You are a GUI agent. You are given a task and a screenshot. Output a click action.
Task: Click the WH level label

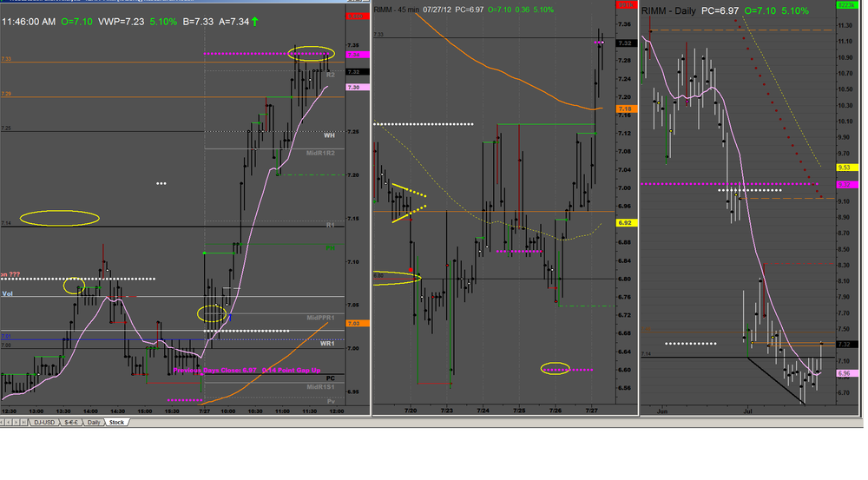tap(329, 135)
